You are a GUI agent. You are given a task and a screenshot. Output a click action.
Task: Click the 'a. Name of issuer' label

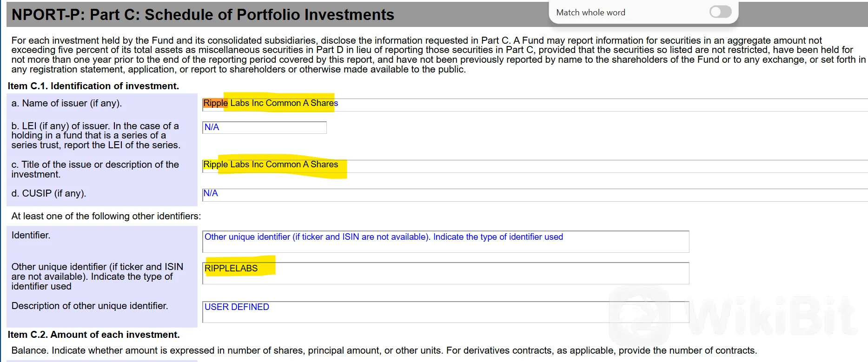(66, 103)
